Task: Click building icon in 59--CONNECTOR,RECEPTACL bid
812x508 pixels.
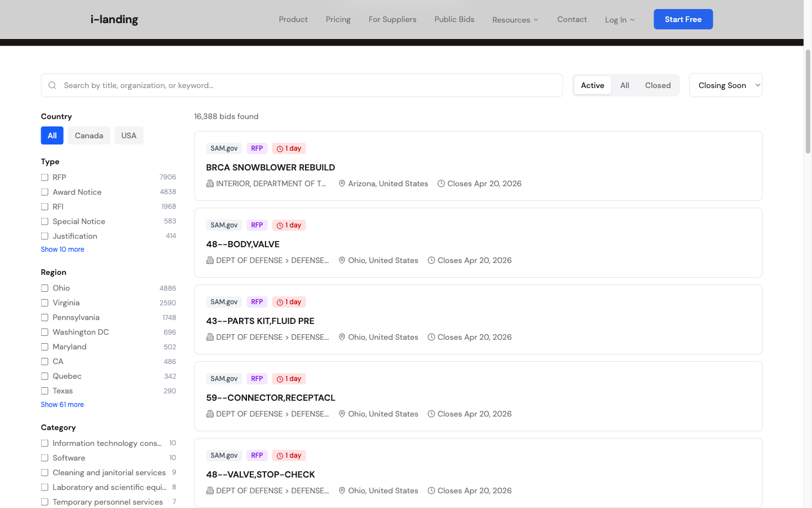Action: 210,414
